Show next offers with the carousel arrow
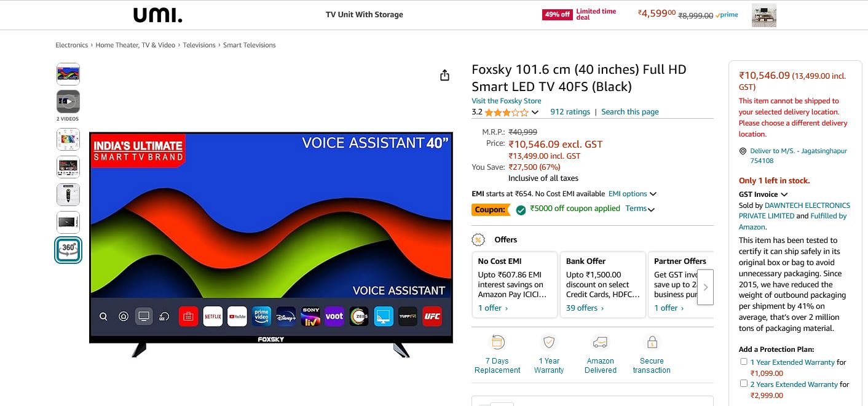Viewport: 868px width, 406px height. pyautogui.click(x=706, y=287)
